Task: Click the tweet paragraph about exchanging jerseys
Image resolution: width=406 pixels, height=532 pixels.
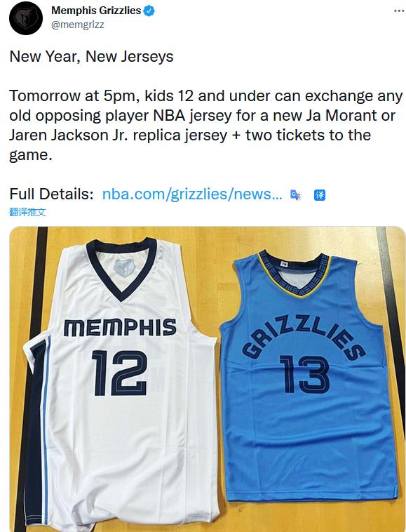Action: coord(205,125)
